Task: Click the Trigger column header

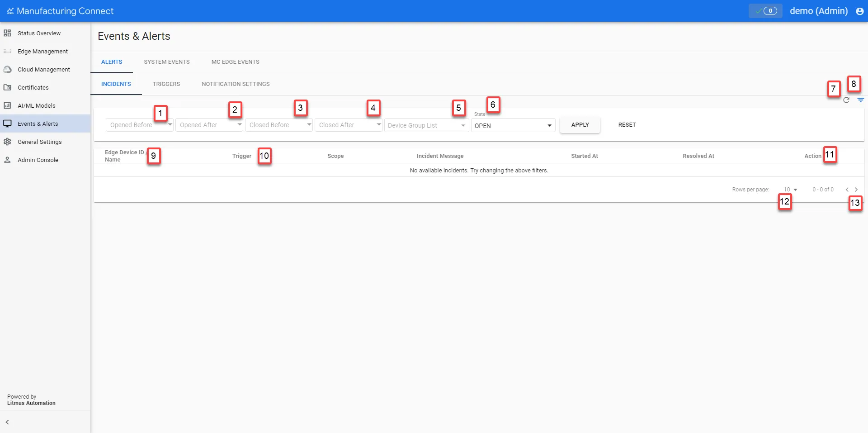Action: tap(242, 156)
